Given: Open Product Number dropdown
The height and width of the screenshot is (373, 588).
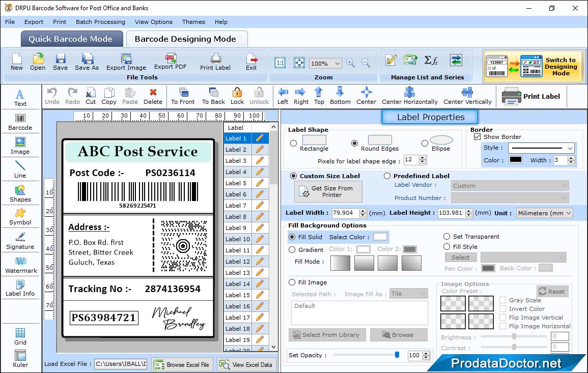Looking at the screenshot, I should tap(510, 197).
